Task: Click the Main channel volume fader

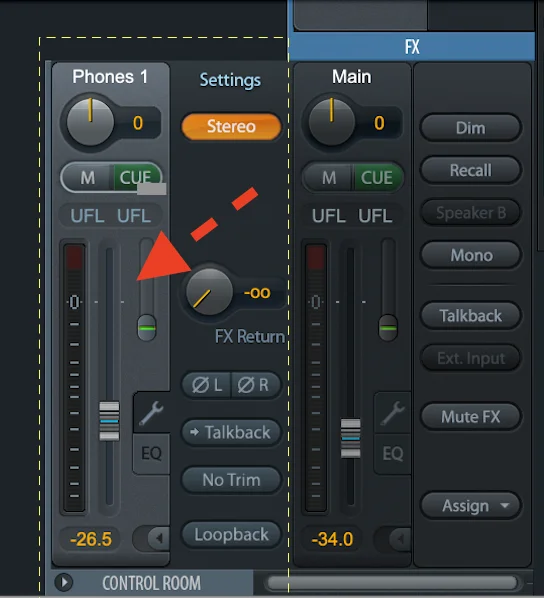Action: 350,438
